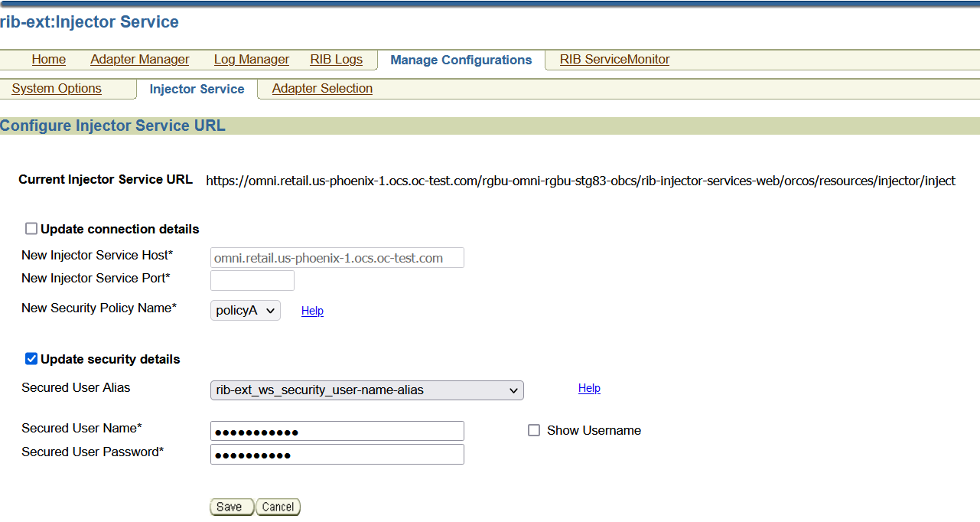
Task: Switch to the Home tab
Action: click(x=48, y=59)
